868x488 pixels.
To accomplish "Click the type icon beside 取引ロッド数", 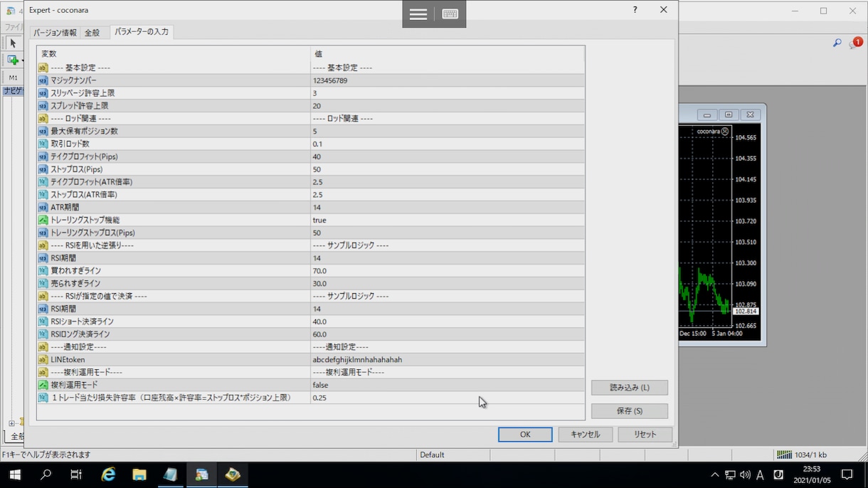I will (x=43, y=144).
